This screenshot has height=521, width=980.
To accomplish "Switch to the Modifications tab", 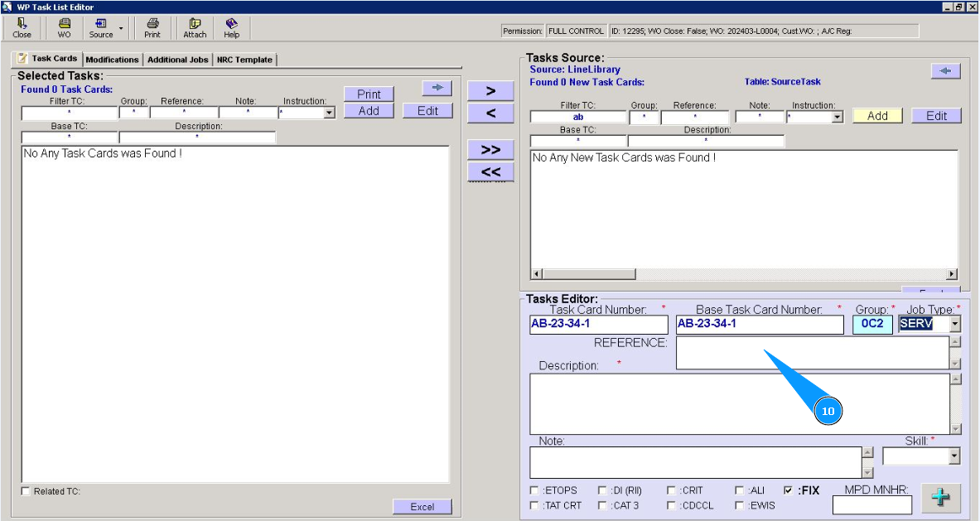I will (x=112, y=60).
